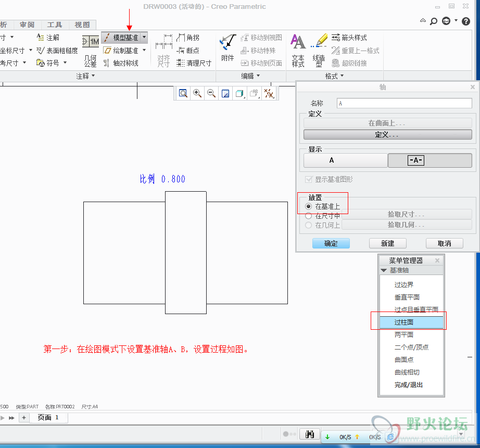Insert a note with 注解 tool
This screenshot has width=480, height=448.
click(48, 38)
